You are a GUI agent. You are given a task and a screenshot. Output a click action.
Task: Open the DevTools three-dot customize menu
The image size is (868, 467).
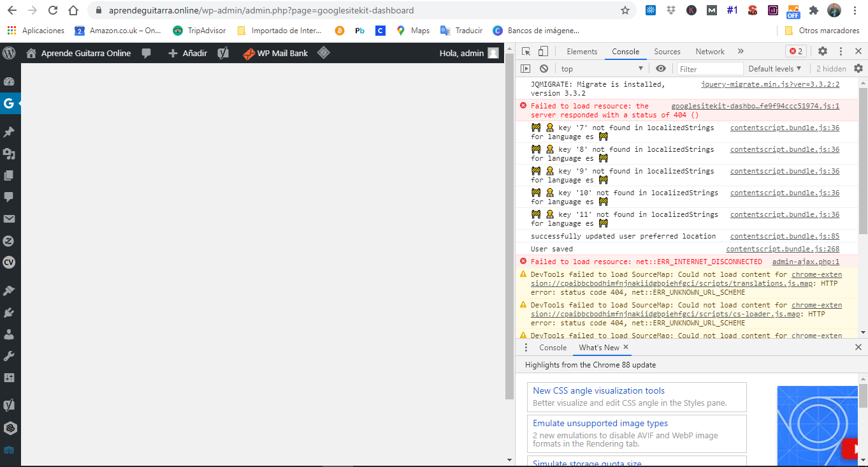point(841,52)
